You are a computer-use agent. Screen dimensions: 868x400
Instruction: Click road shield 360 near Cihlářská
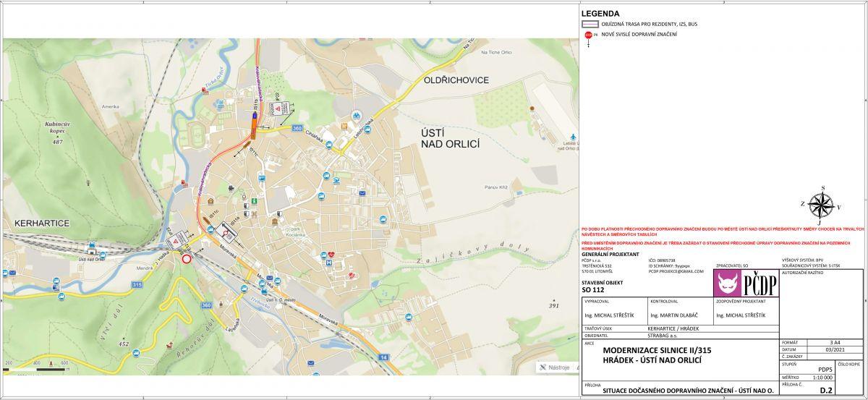click(x=297, y=128)
